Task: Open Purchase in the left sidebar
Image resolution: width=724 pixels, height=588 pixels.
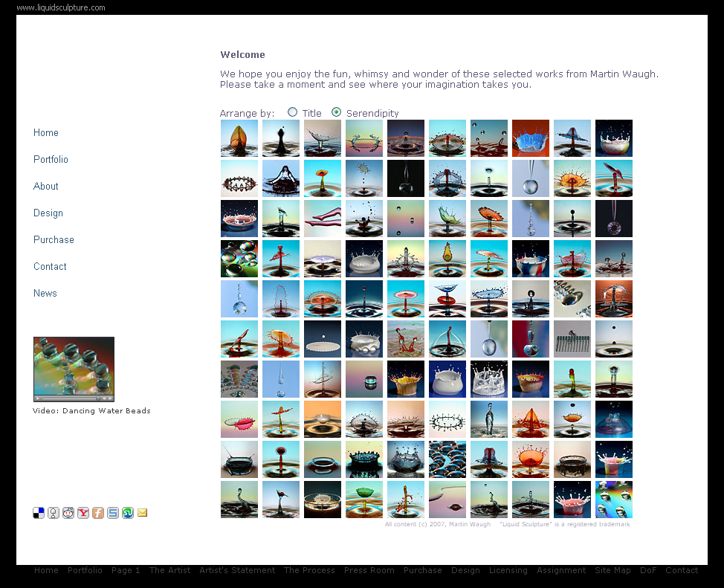Action: pyautogui.click(x=54, y=240)
